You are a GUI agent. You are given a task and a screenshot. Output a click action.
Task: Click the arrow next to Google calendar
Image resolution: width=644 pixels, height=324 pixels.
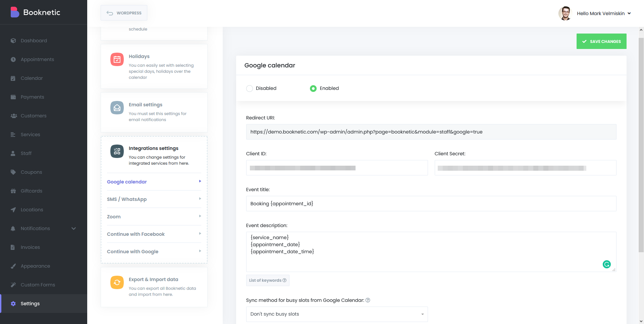[200, 181]
